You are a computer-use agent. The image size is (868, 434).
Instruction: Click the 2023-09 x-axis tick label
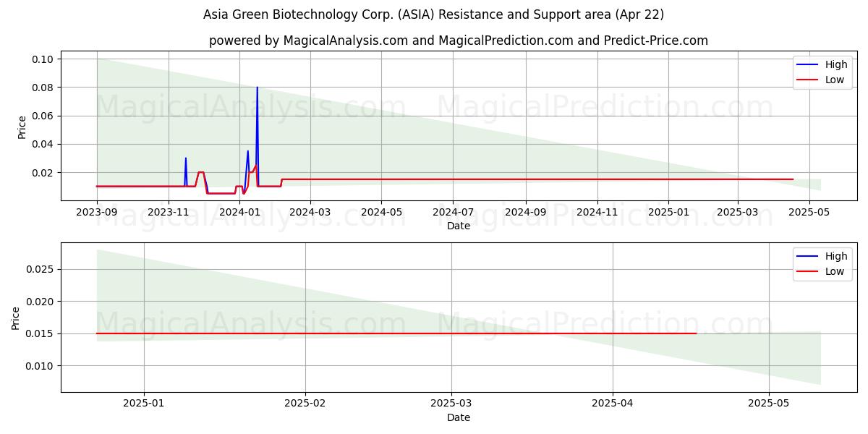pos(97,213)
